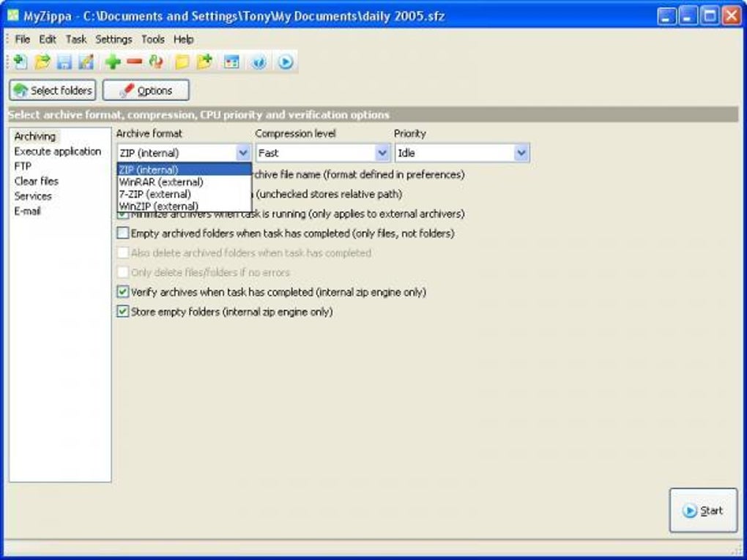
Task: Select Archiving in the left list
Action: (34, 136)
